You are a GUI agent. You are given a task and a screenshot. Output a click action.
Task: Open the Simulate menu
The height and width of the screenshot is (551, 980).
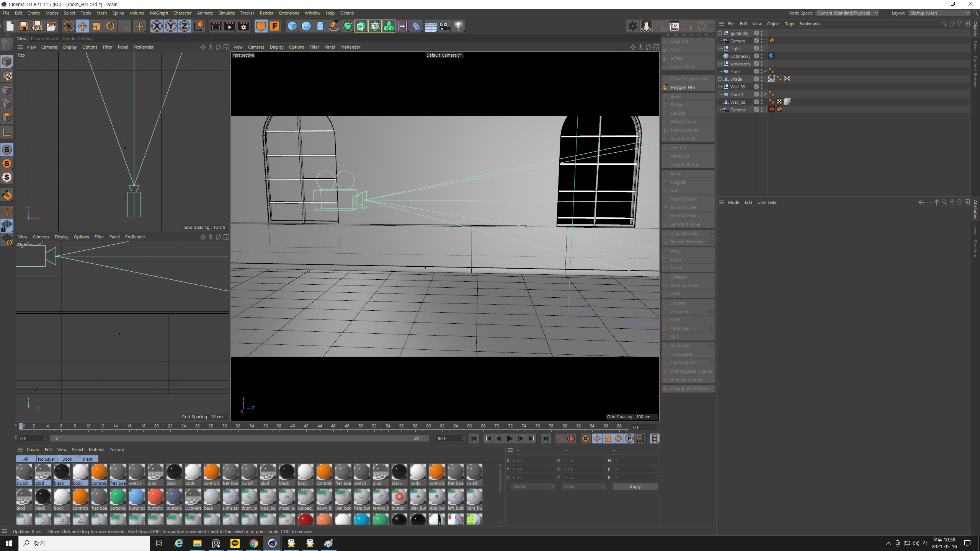pos(227,13)
